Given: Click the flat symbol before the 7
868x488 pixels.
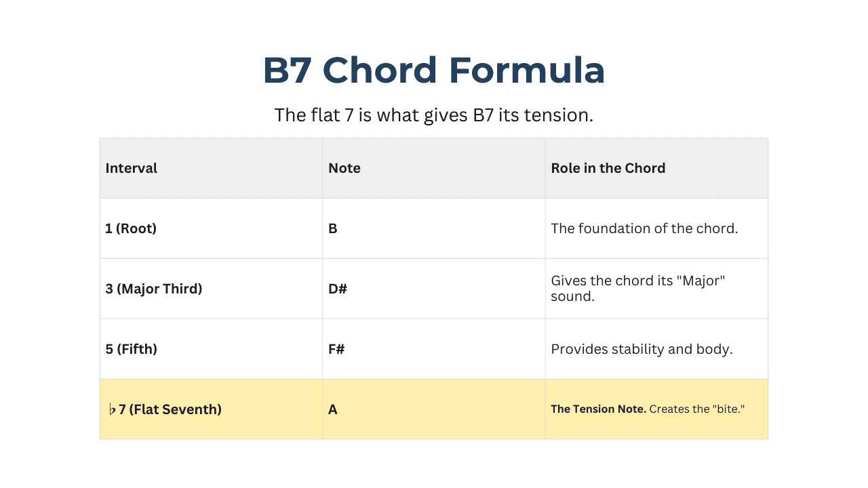Looking at the screenshot, I should 112,409.
